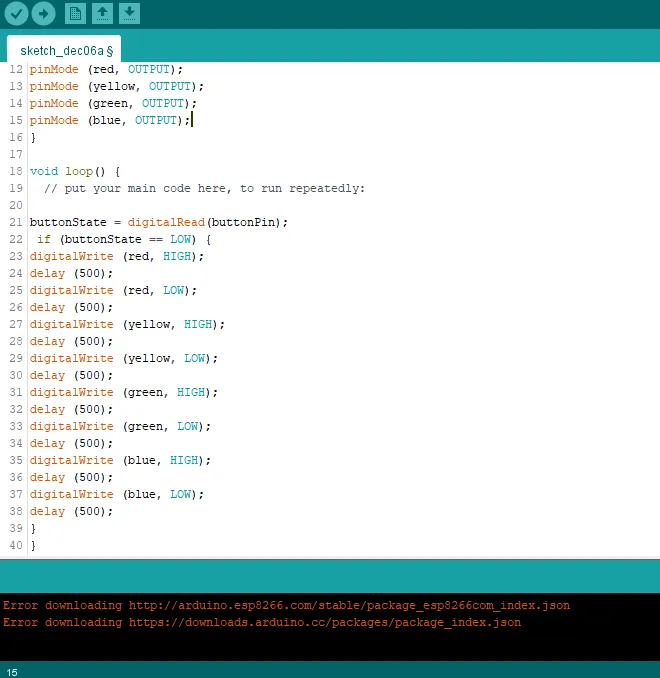The width and height of the screenshot is (660, 678).
Task: Click the closing brace on line 40
Action: click(33, 546)
